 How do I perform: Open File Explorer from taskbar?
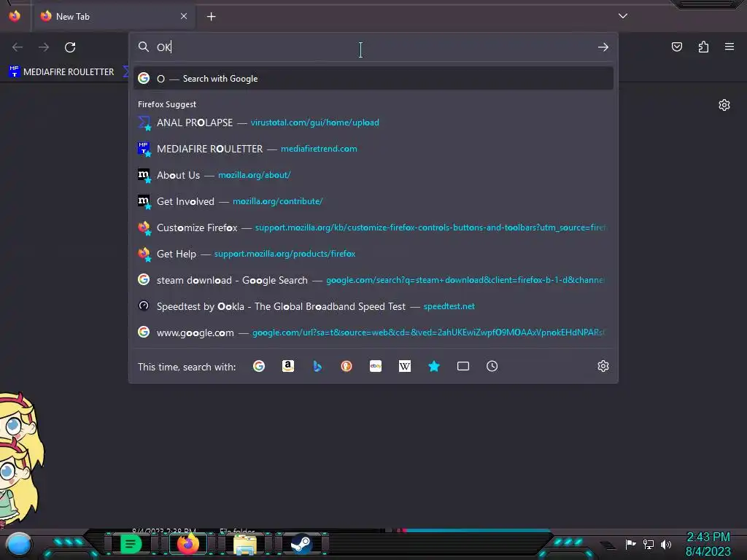click(x=245, y=545)
